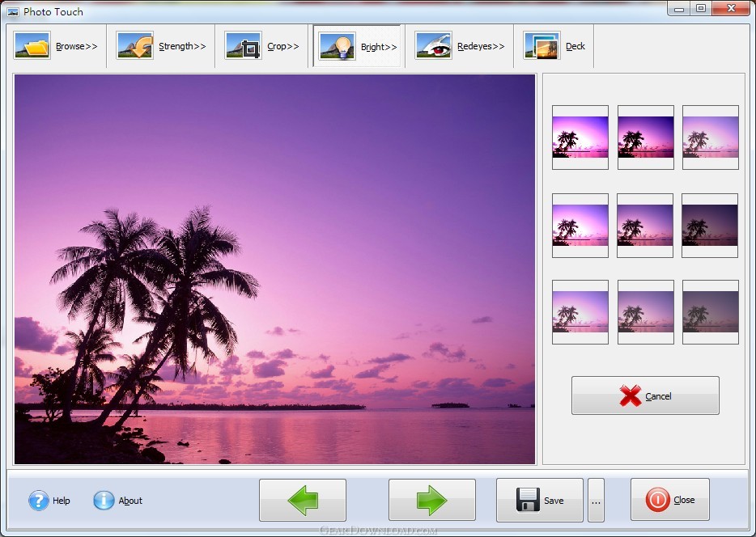Viewport: 756px width, 537px height.
Task: Click the About link text
Action: tap(130, 501)
